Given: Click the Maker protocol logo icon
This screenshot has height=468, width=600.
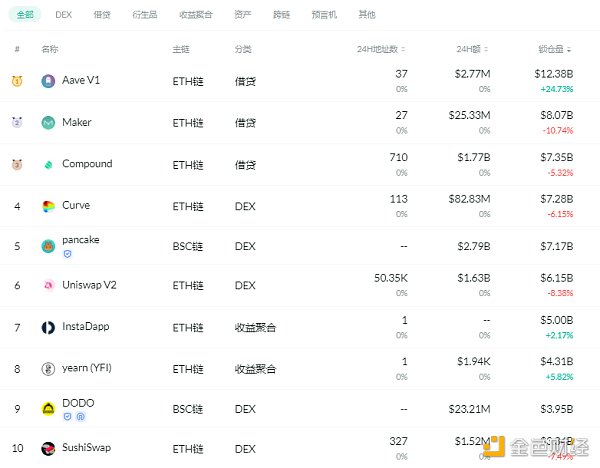Looking at the screenshot, I should (x=48, y=123).
